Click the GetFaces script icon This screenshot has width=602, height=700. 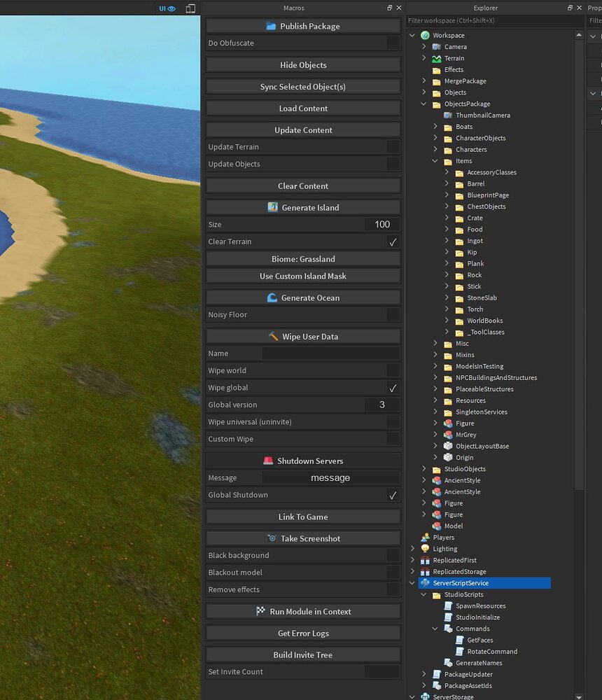459,640
